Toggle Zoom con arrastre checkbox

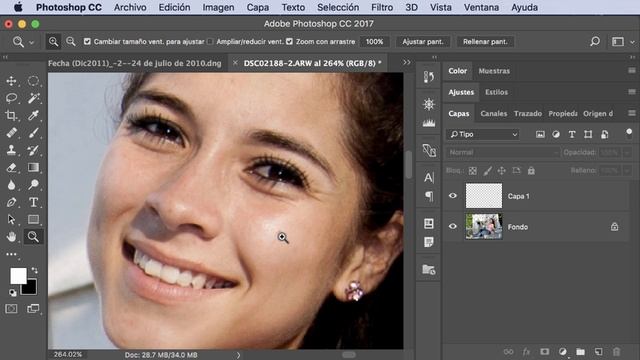(289, 42)
